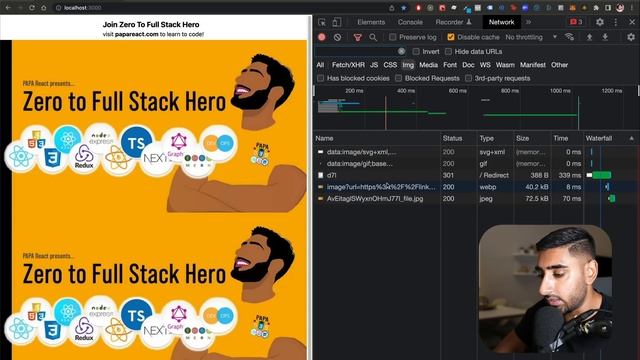Toggle the device toolbar icon
Viewport: 640px width, 360px height.
pos(337,22)
